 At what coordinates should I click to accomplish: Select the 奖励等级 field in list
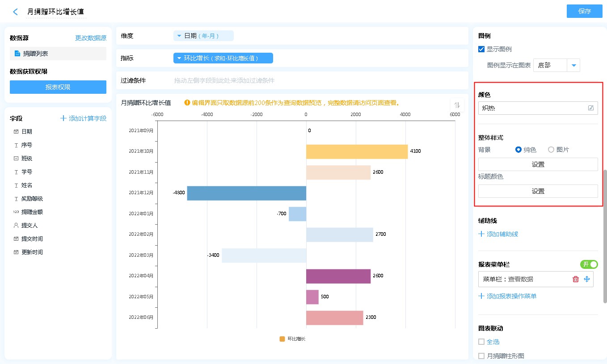32,198
